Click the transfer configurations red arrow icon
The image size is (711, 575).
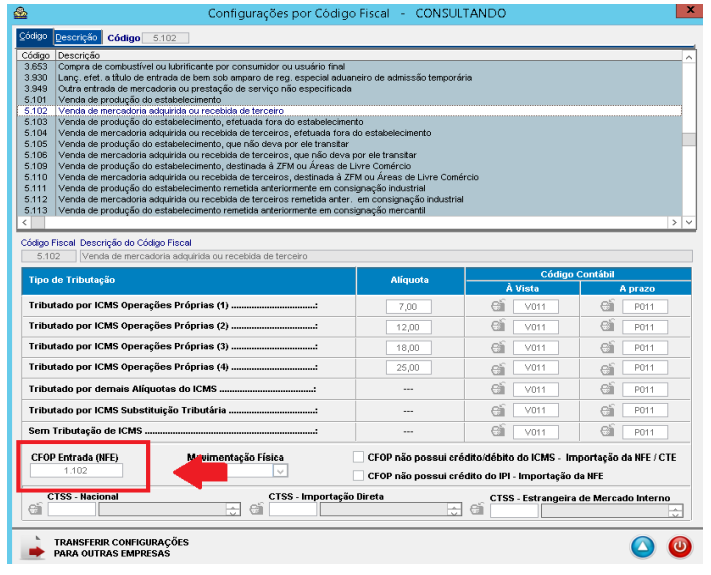click(x=33, y=548)
